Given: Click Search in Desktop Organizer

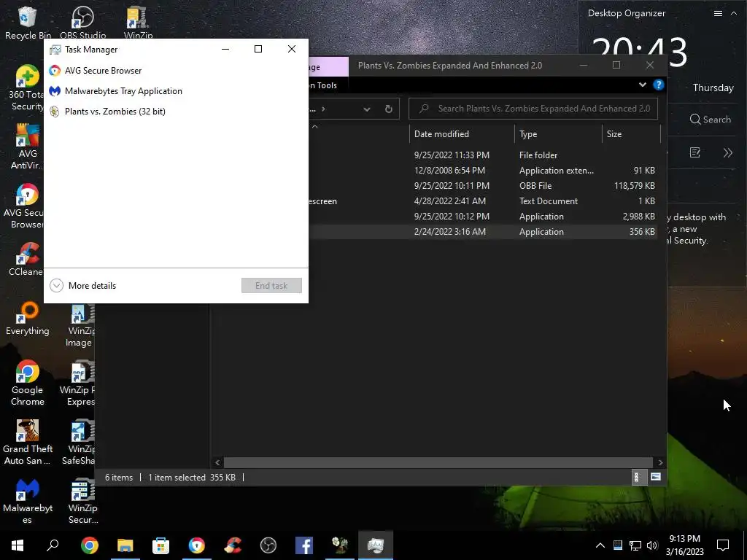Looking at the screenshot, I should pyautogui.click(x=711, y=120).
